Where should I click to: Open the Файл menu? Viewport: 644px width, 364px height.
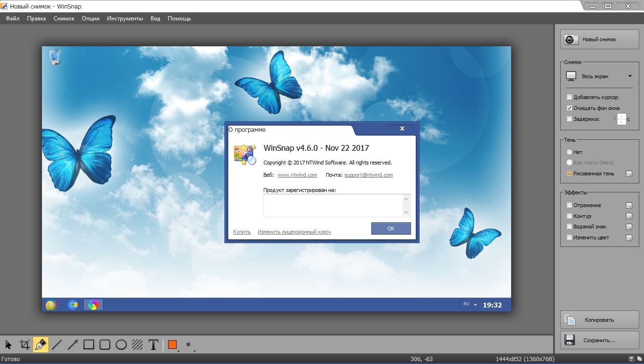(x=13, y=18)
